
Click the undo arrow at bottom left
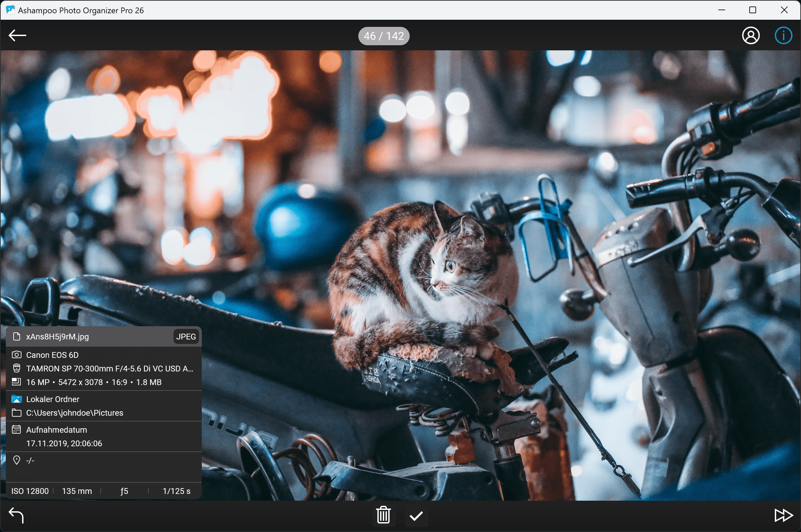coord(16,515)
